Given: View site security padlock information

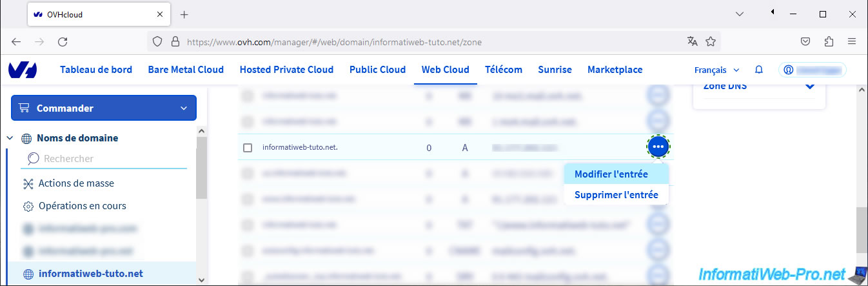Looking at the screenshot, I should tap(174, 42).
